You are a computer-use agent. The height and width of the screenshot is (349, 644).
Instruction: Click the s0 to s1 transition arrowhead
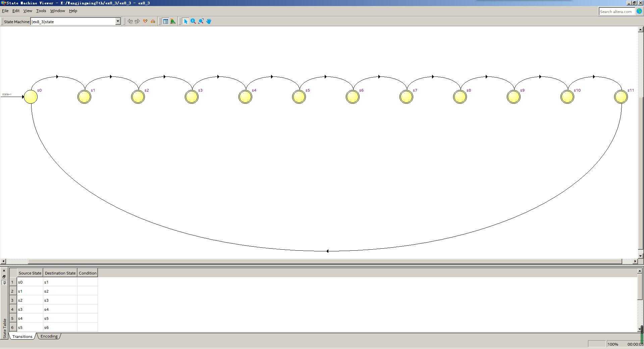coord(57,77)
